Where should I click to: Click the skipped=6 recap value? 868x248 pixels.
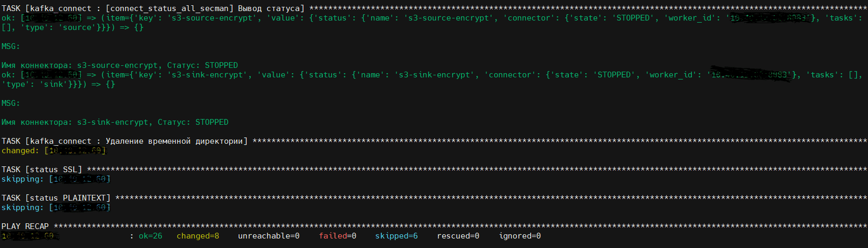click(396, 236)
